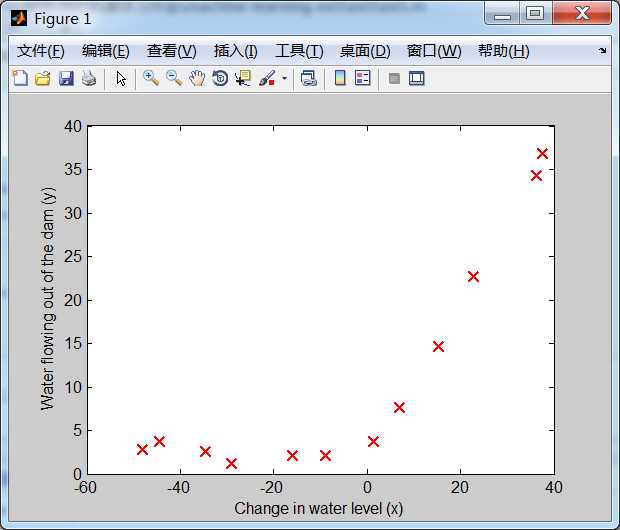Click the MATLAB icon in title bar
Image resolution: width=620 pixels, height=530 pixels.
[x=19, y=18]
